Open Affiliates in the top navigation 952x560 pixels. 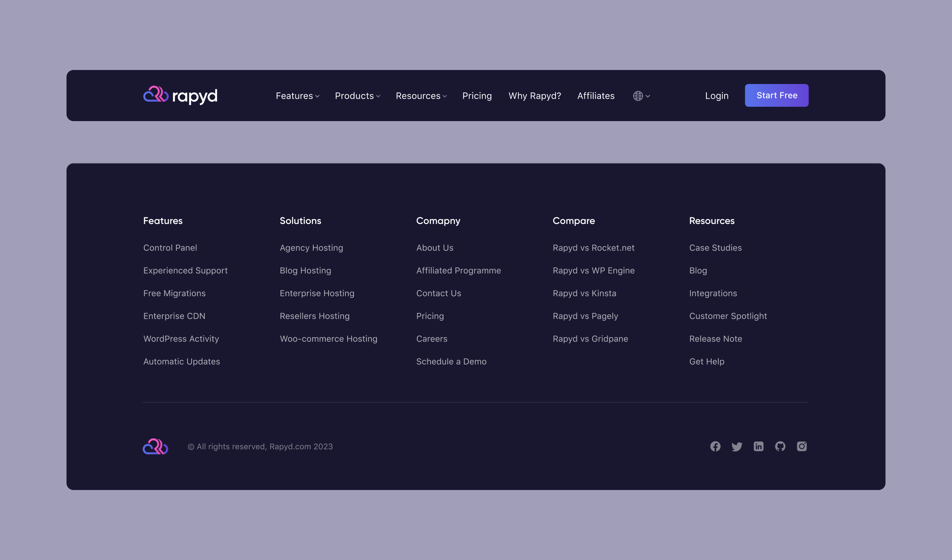[x=596, y=96]
